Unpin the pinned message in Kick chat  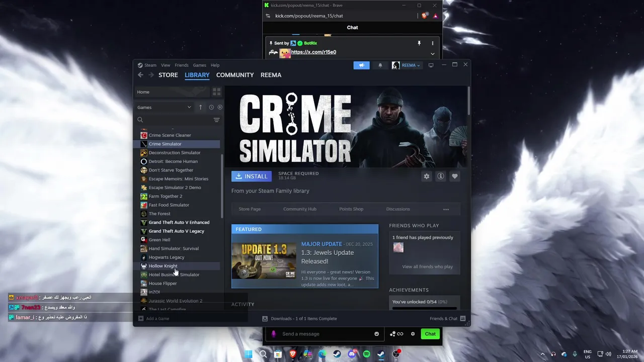tap(419, 43)
